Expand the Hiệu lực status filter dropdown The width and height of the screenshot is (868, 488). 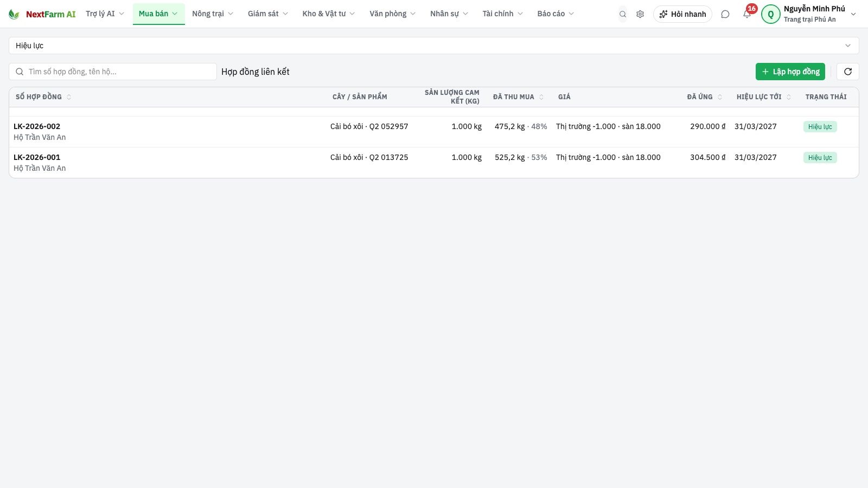434,46
